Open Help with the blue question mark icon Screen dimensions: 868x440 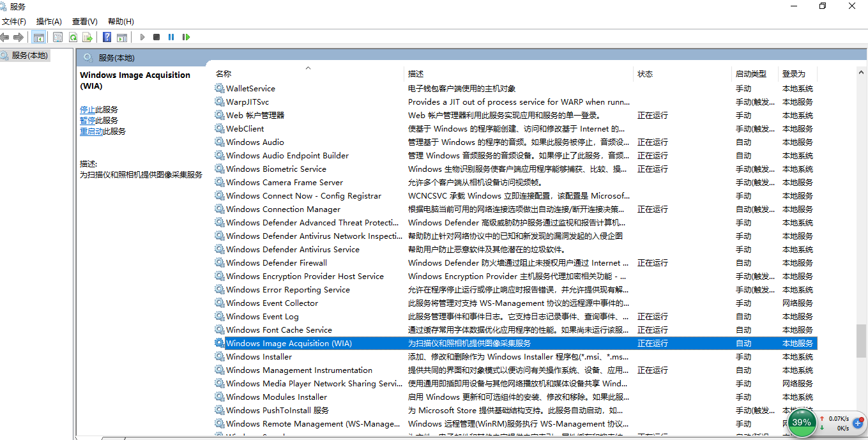(107, 37)
